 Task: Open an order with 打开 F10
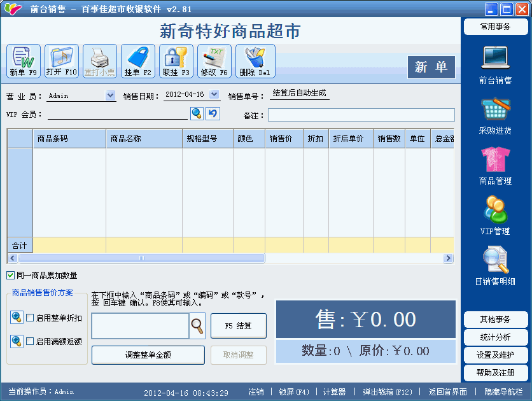click(x=62, y=61)
